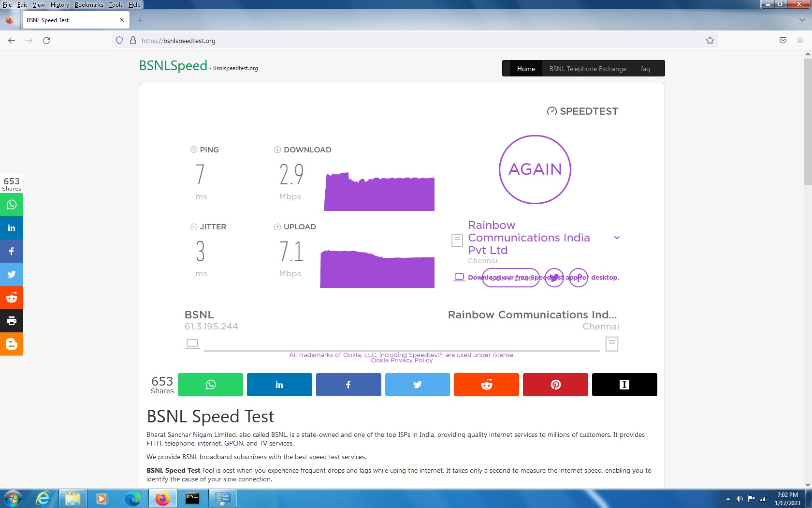Share on Pinterest using the red button
Screen dimensions: 812x508
(x=555, y=385)
